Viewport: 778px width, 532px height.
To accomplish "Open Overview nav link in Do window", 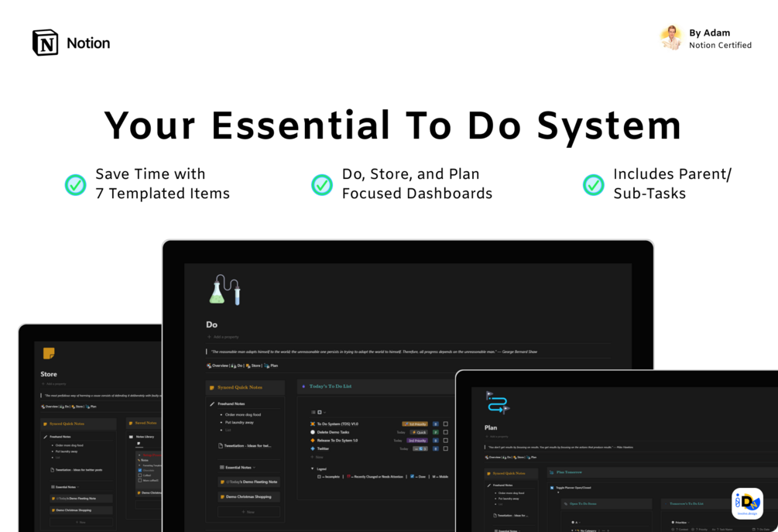I will pyautogui.click(x=218, y=366).
